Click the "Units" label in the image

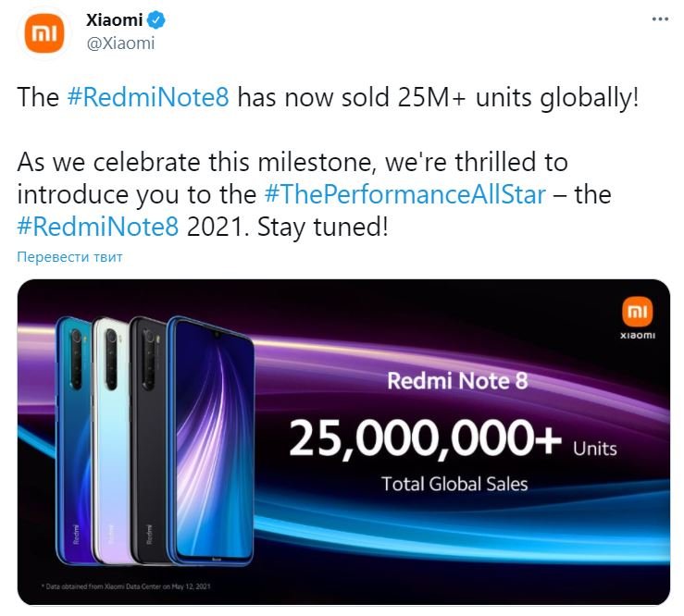tap(594, 449)
